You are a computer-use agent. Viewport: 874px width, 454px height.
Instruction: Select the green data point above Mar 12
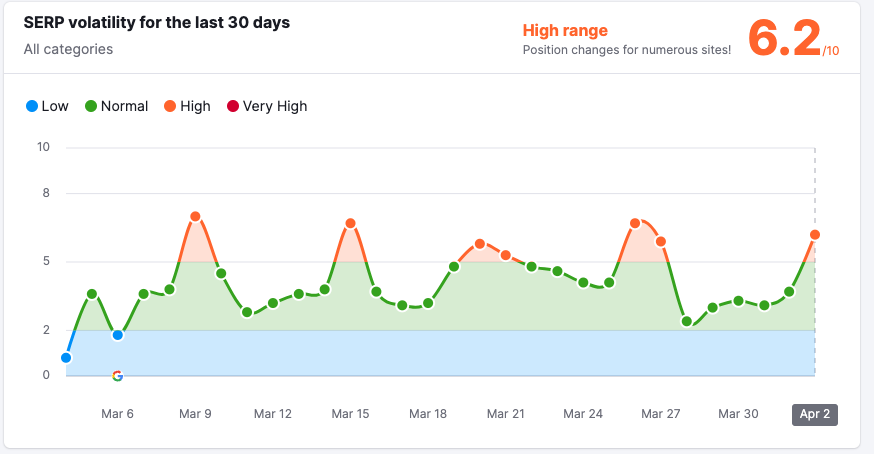(x=273, y=303)
